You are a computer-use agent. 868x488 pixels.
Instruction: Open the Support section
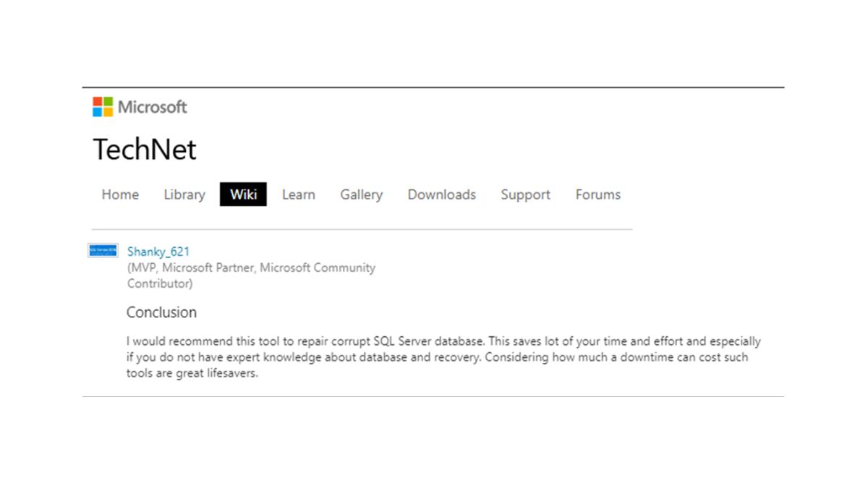(x=525, y=194)
